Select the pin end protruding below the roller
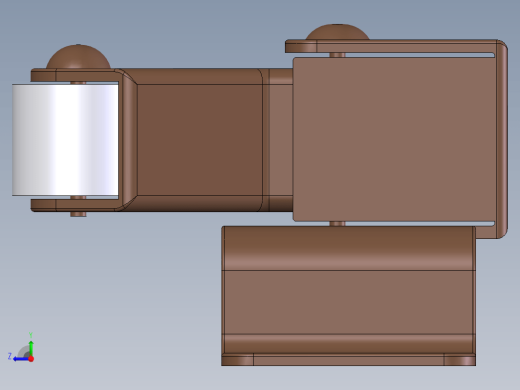The height and width of the screenshot is (390, 520). tap(78, 214)
